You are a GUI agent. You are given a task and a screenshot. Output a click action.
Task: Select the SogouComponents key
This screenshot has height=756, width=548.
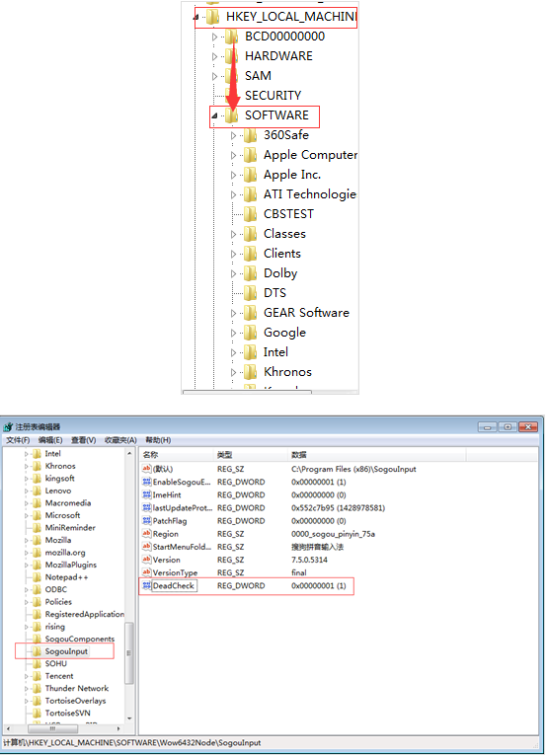[80, 639]
